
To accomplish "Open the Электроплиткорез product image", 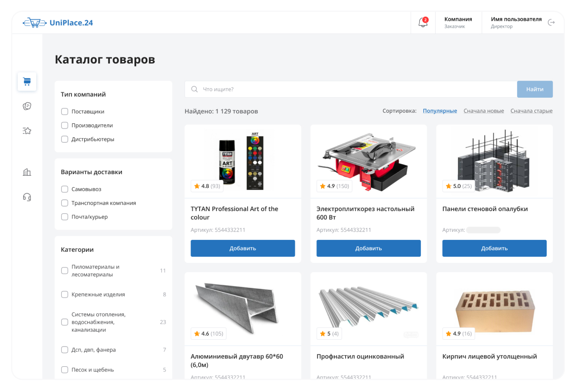I will pos(368,161).
